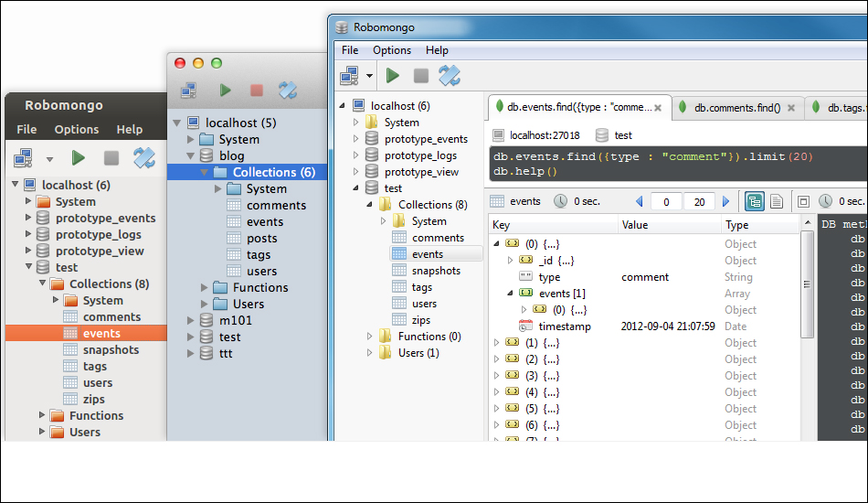Open File menu in Ubuntu Robomongo
868x503 pixels.
point(26,130)
